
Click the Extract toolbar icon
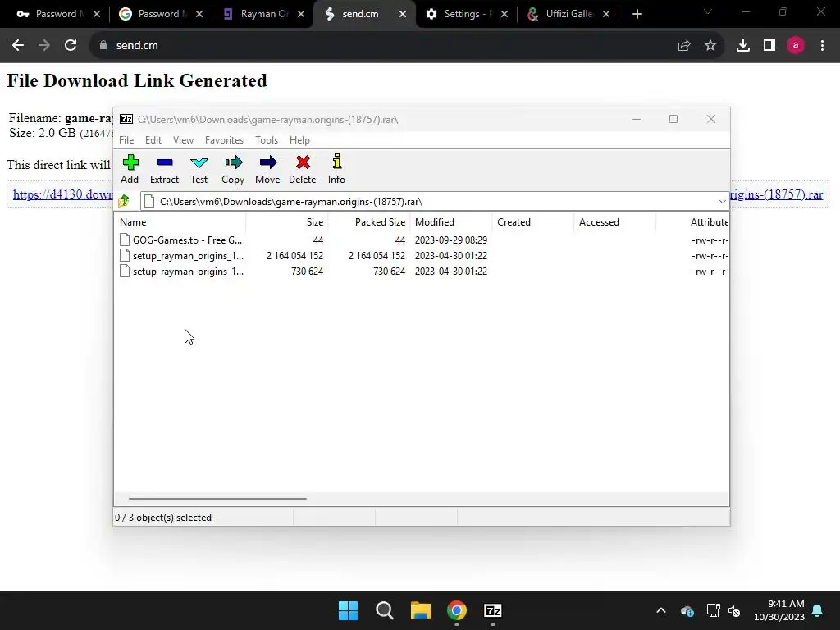click(164, 169)
